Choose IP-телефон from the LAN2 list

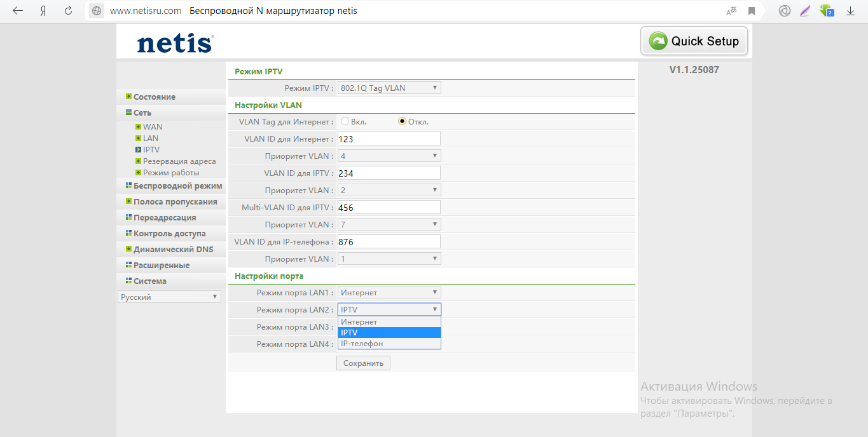click(x=389, y=344)
